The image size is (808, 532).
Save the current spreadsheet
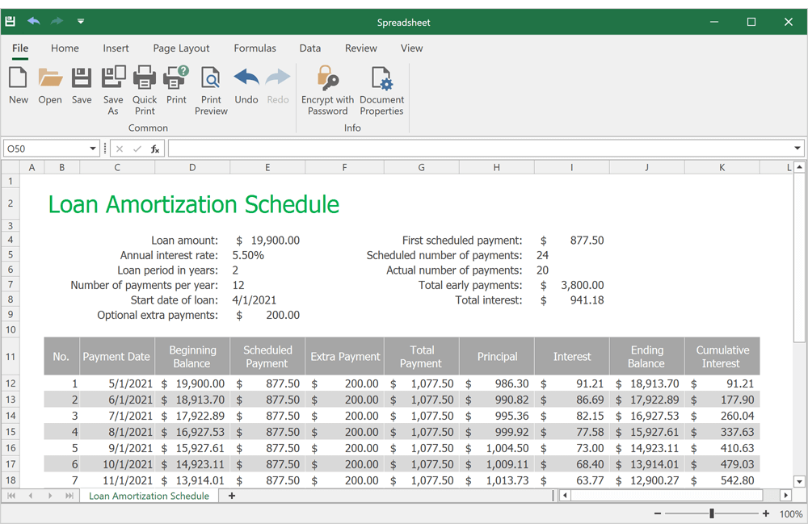[81, 85]
